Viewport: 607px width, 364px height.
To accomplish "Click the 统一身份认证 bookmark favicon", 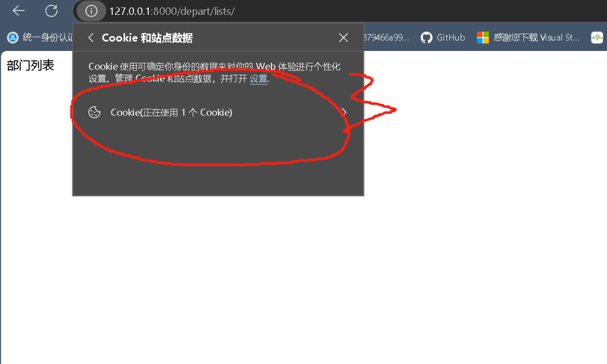I will click(12, 37).
